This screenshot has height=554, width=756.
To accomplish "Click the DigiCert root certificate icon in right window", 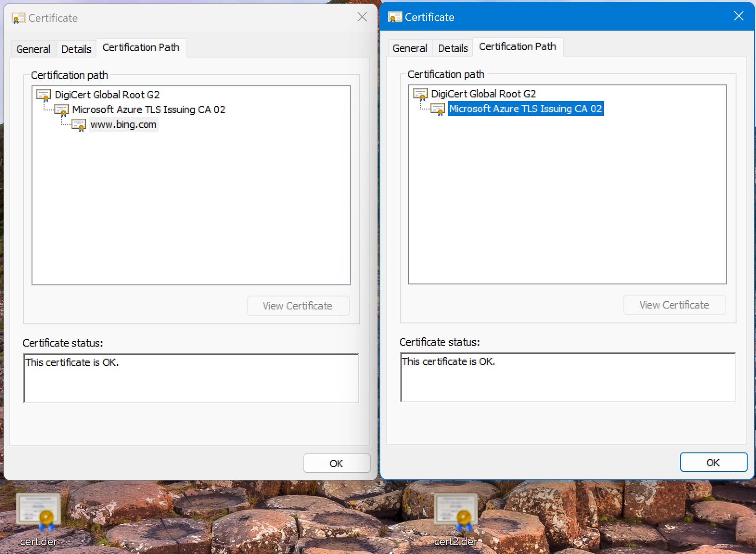I will 420,94.
